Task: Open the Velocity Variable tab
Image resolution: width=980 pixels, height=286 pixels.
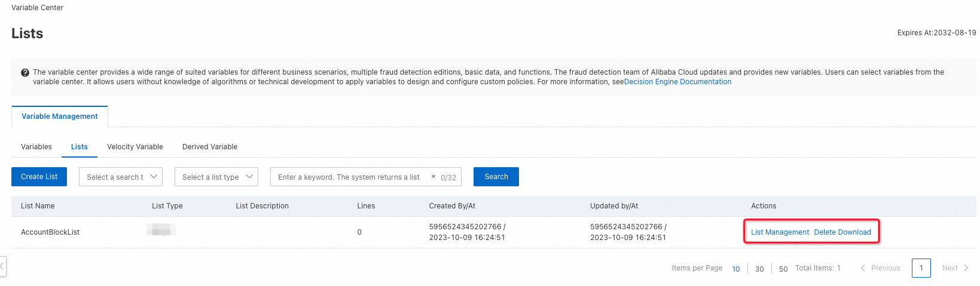Action: click(x=135, y=147)
